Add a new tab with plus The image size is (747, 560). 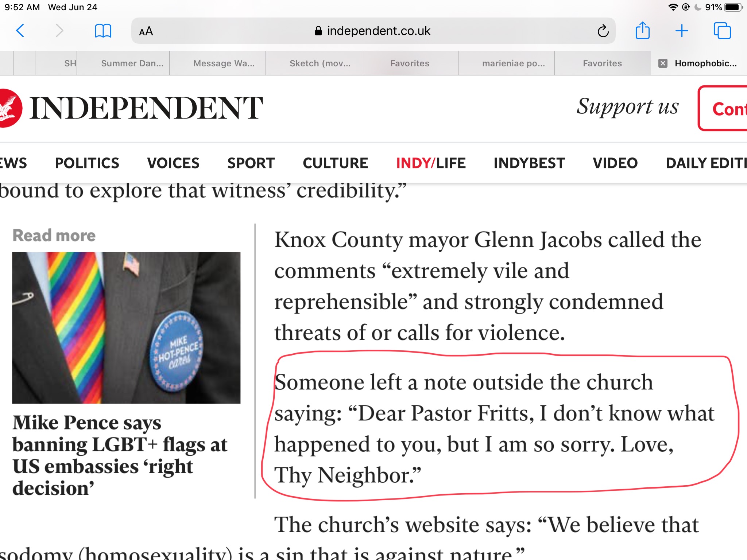(681, 31)
